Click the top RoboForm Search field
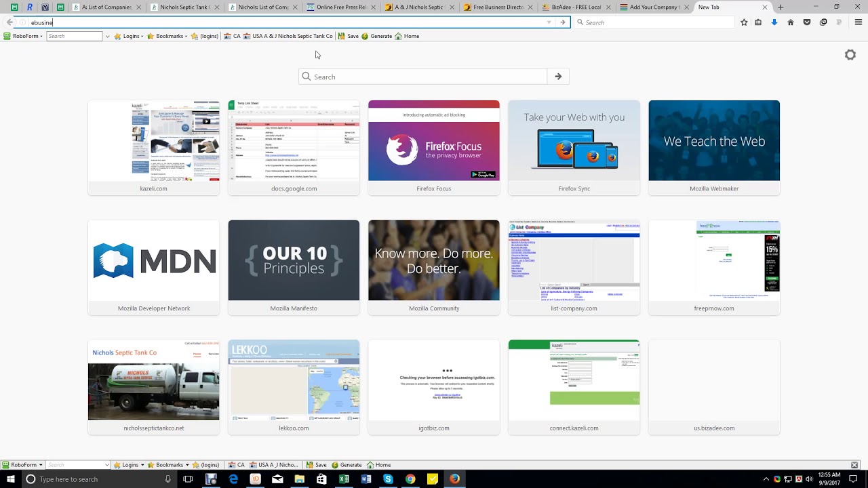This screenshot has width=868, height=488. pos(75,36)
